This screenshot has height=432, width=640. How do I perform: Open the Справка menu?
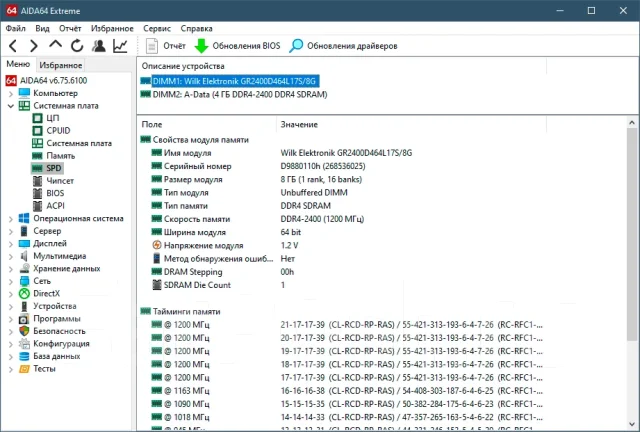tap(196, 29)
